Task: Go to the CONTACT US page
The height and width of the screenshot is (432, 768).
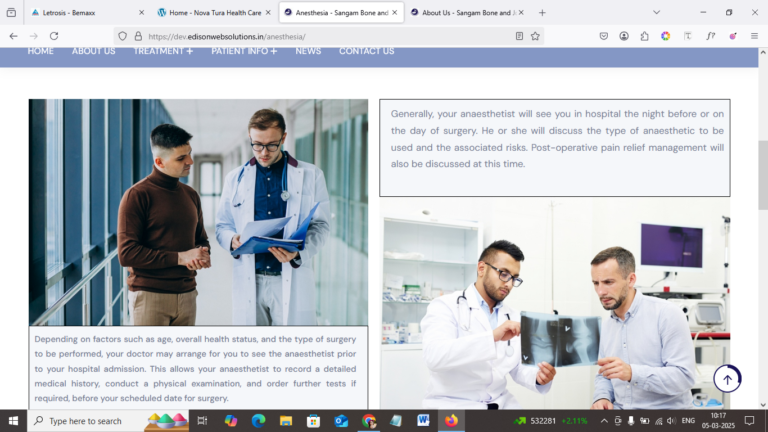Action: tap(366, 51)
